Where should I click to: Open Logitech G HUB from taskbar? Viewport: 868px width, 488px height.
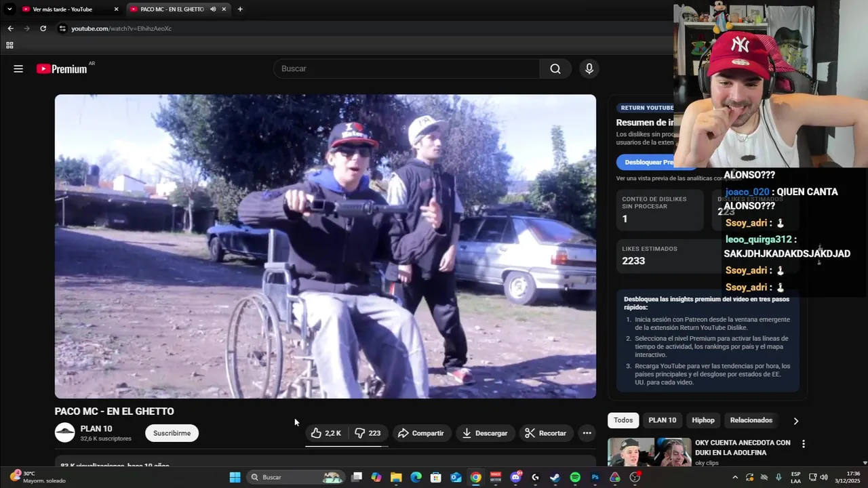click(x=536, y=477)
